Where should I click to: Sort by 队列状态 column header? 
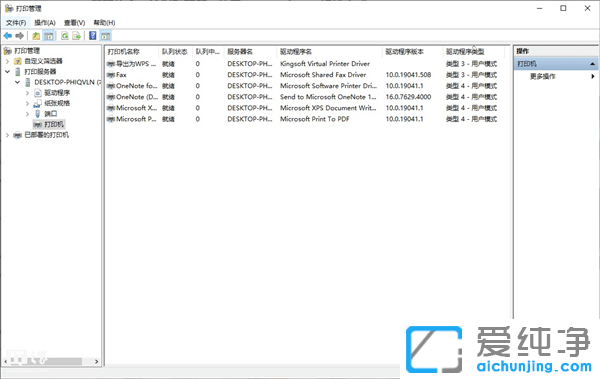(x=175, y=52)
